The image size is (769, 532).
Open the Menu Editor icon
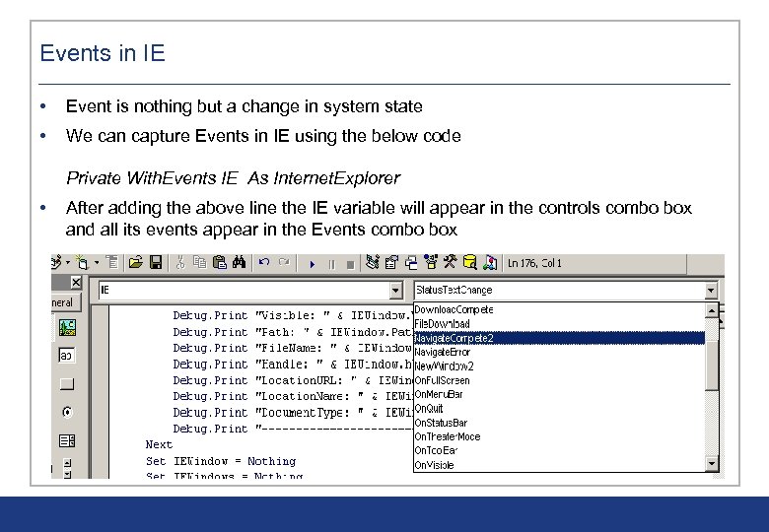coord(111,263)
